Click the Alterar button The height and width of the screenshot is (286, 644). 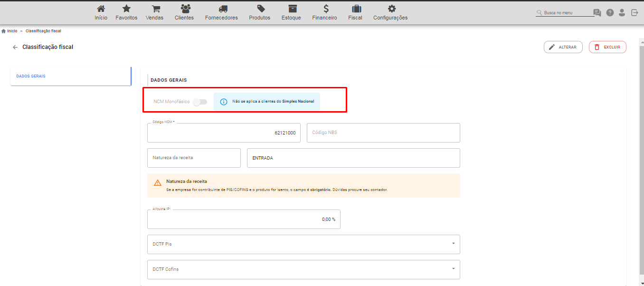563,47
